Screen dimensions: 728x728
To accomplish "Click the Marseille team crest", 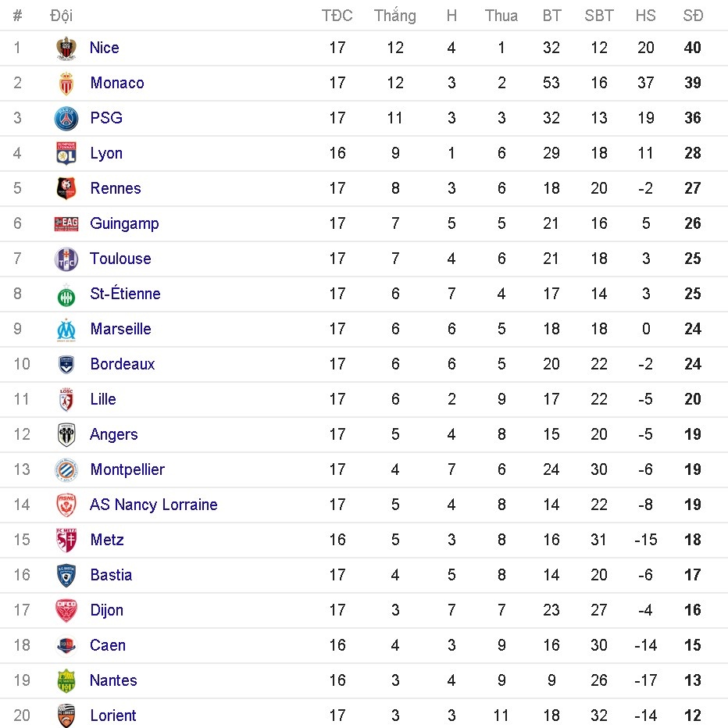I will (x=66, y=330).
